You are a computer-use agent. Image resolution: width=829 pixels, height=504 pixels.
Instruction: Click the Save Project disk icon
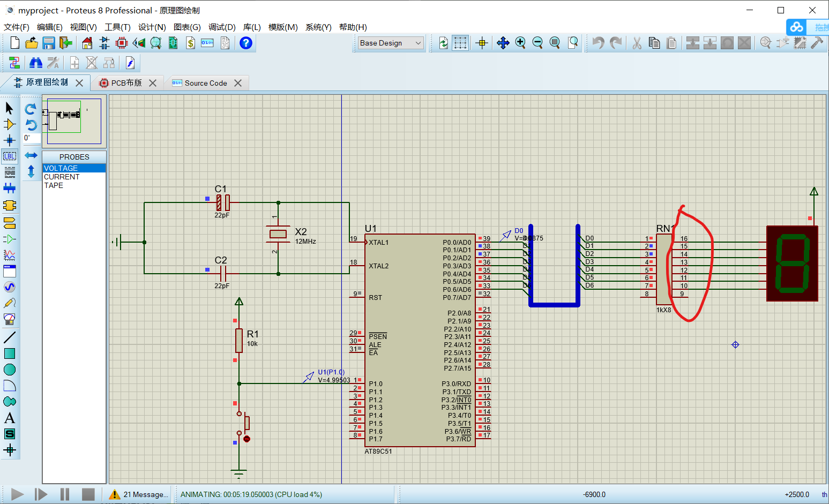click(49, 43)
